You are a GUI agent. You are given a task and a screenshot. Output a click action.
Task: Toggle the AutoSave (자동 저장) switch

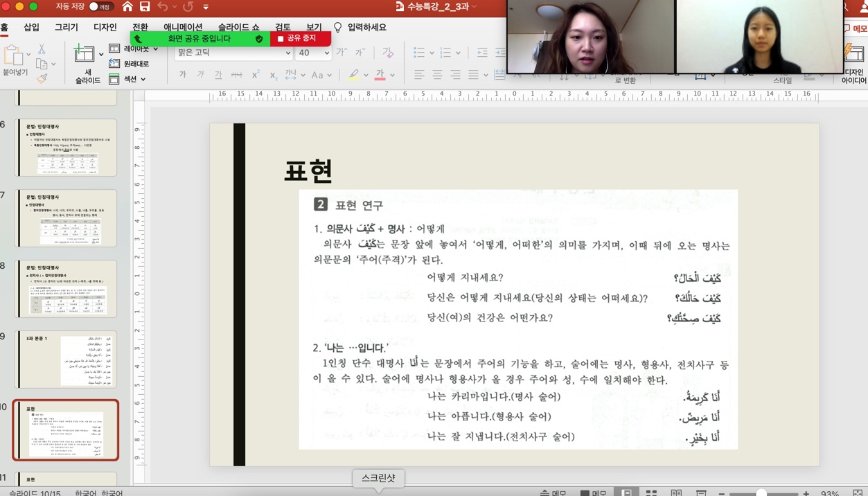[101, 7]
